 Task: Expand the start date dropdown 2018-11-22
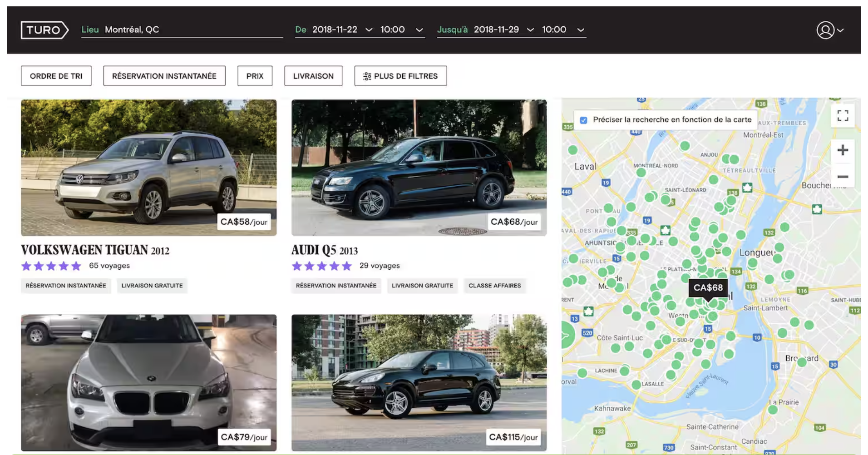point(369,30)
